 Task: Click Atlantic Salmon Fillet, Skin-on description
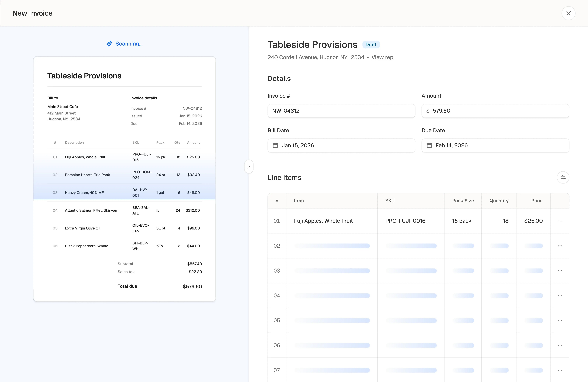tap(91, 211)
